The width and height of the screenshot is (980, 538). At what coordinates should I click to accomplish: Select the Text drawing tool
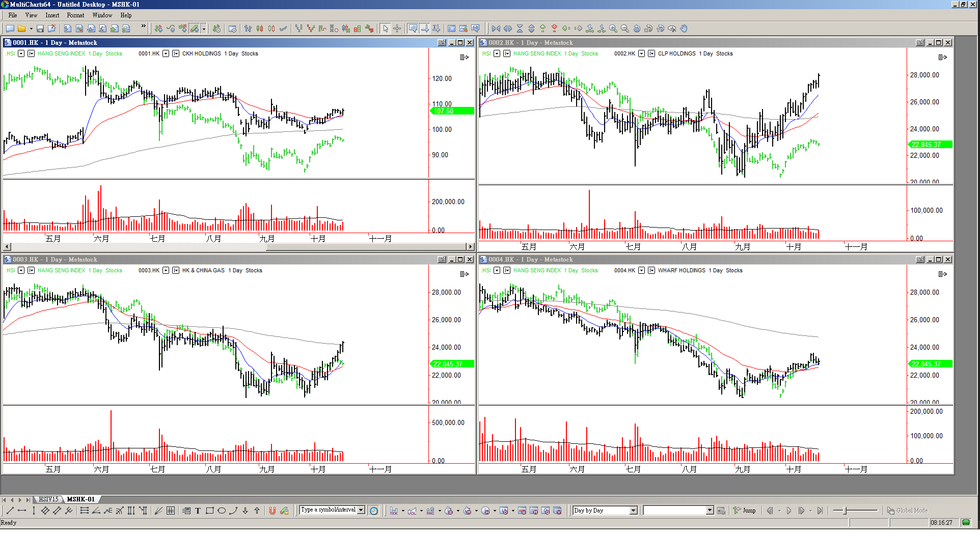tap(198, 511)
